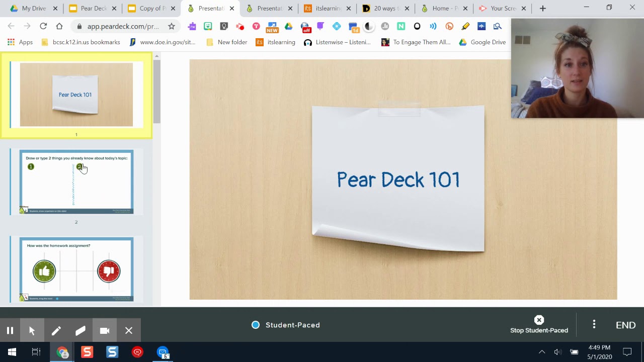Open the black circle extension icon
Screen dimensions: 644x362
pyautogui.click(x=417, y=26)
